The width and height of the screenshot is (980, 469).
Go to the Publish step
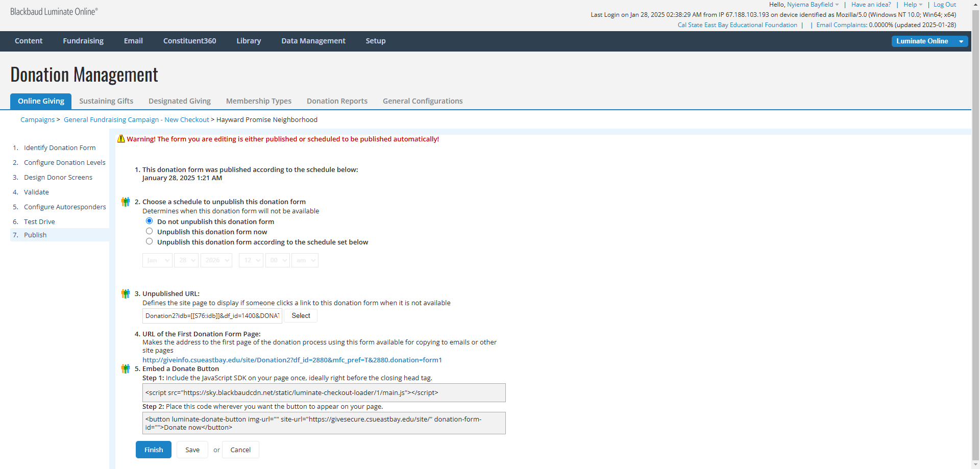click(x=35, y=235)
